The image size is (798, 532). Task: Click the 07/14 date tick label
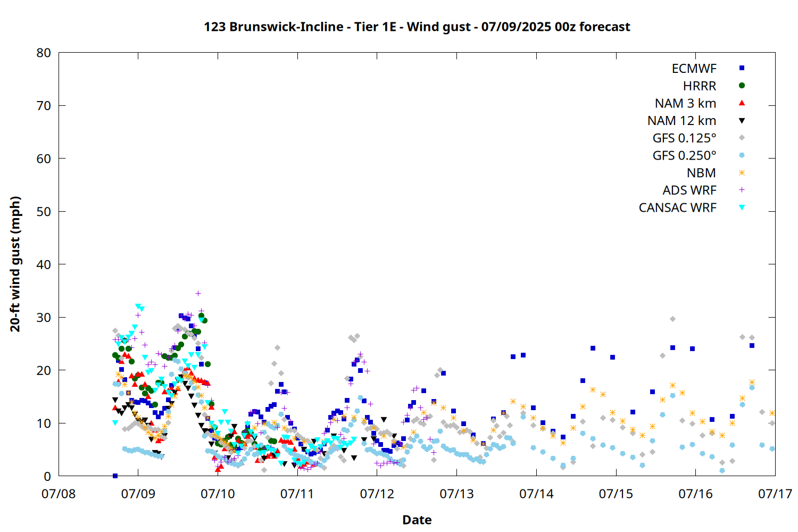click(536, 494)
